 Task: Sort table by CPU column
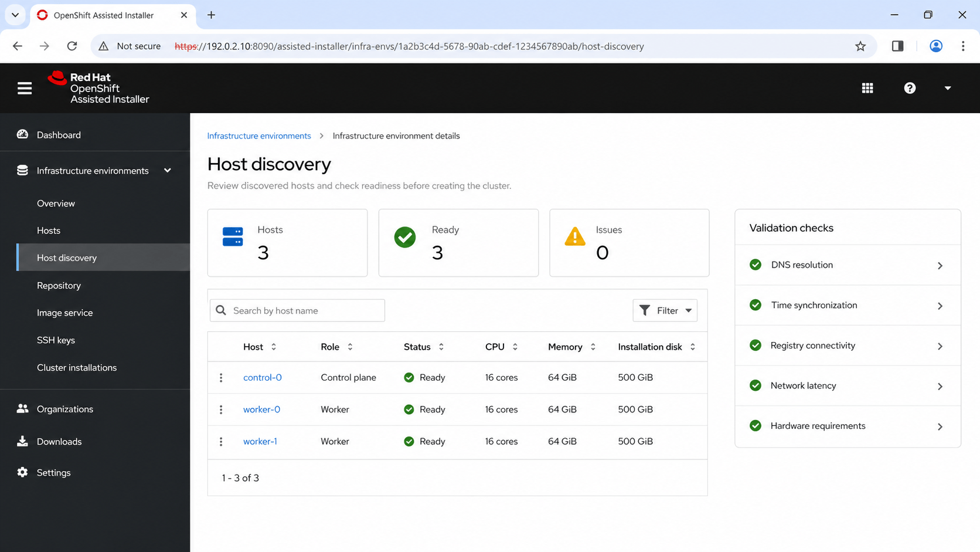click(502, 347)
